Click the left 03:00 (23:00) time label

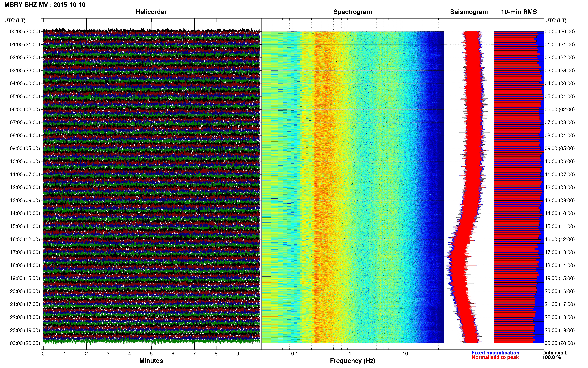point(25,71)
